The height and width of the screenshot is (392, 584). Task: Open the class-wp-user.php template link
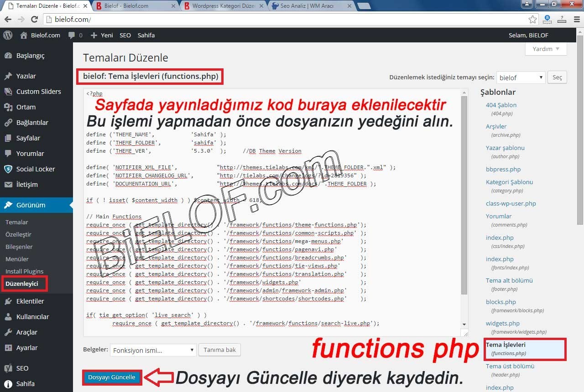point(511,204)
